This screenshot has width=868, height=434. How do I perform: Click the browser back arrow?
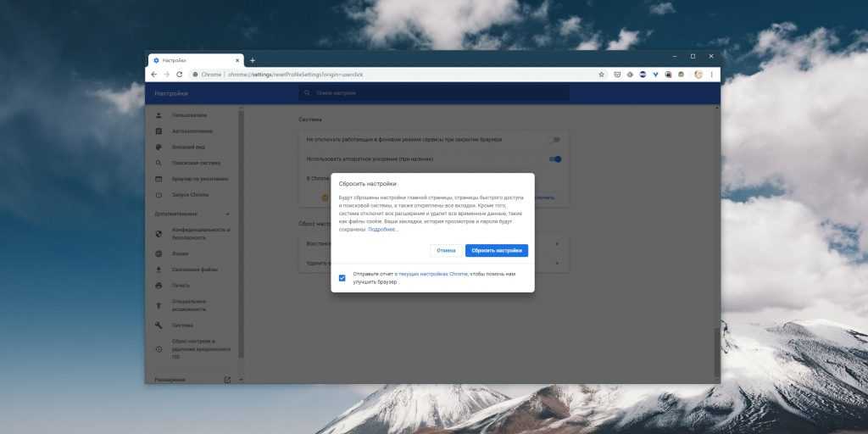tap(153, 75)
